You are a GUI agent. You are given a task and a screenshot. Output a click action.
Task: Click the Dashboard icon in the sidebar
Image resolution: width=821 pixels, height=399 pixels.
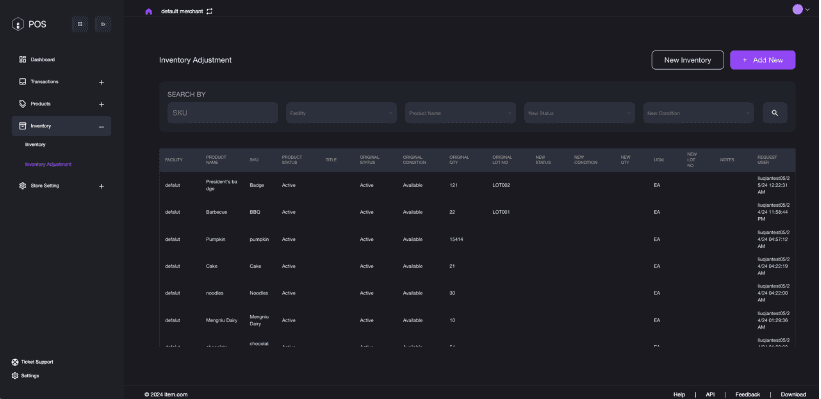(x=23, y=60)
